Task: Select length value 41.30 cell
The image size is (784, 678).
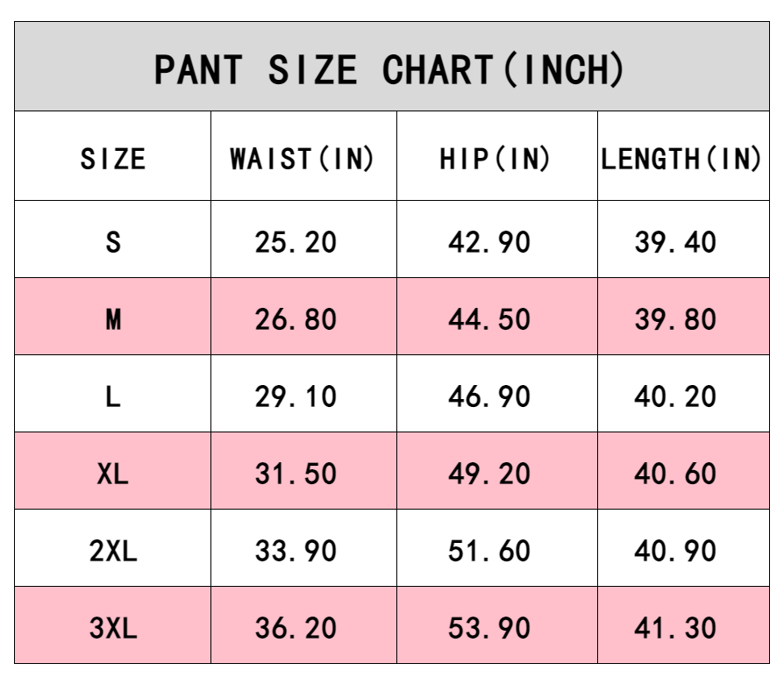Action: pyautogui.click(x=675, y=628)
